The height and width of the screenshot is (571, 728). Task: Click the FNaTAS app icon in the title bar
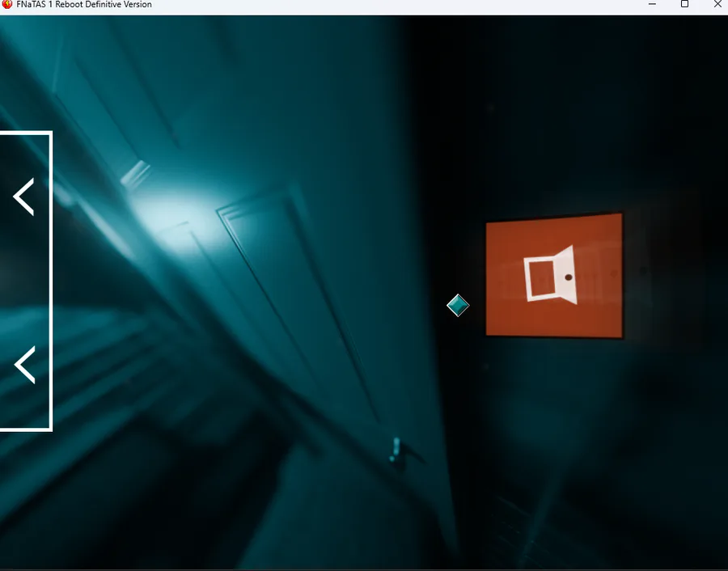[x=6, y=4]
